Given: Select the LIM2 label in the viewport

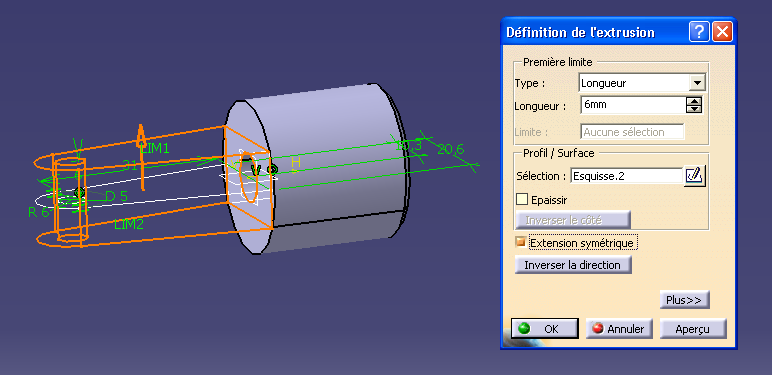Looking at the screenshot, I should (x=129, y=224).
